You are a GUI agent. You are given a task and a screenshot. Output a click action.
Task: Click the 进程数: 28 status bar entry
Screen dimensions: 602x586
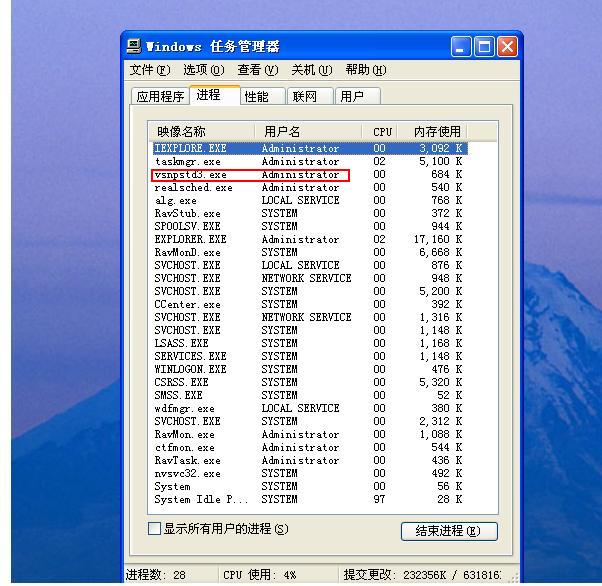156,575
